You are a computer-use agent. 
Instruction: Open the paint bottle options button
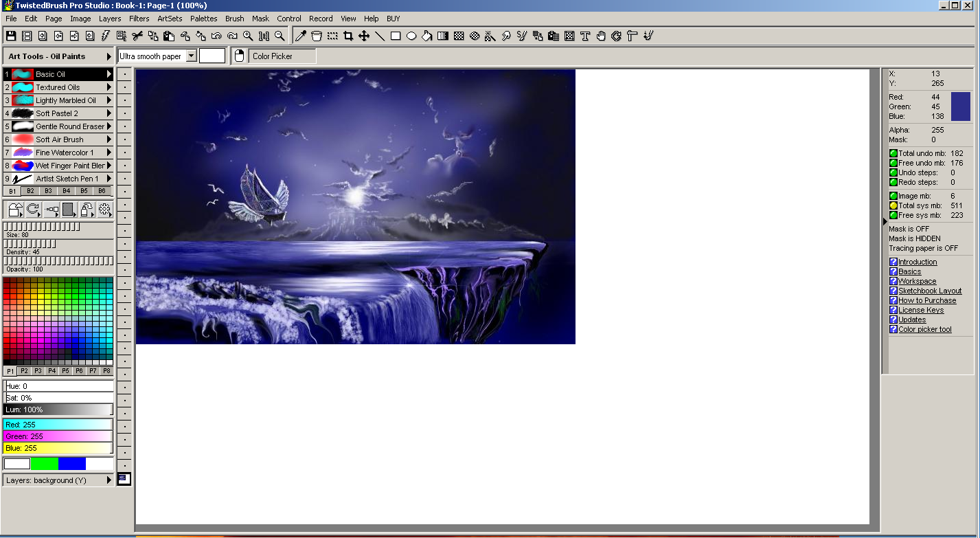point(87,210)
